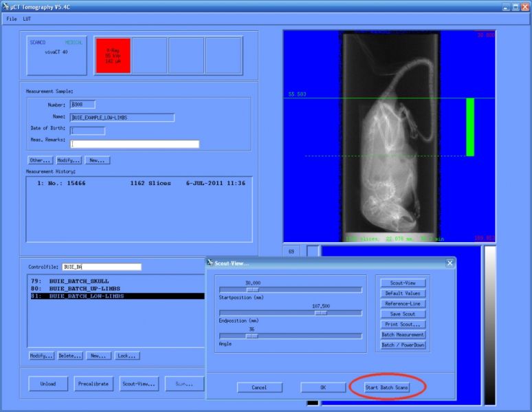Click the Save Scout button
The height and width of the screenshot is (412, 532).
pyautogui.click(x=403, y=314)
